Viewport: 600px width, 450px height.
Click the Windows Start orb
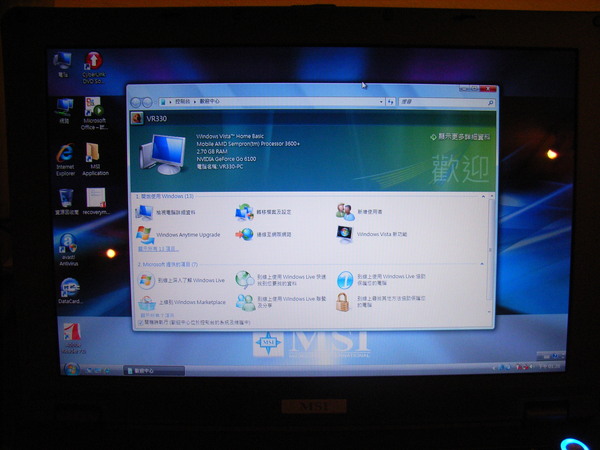point(72,369)
